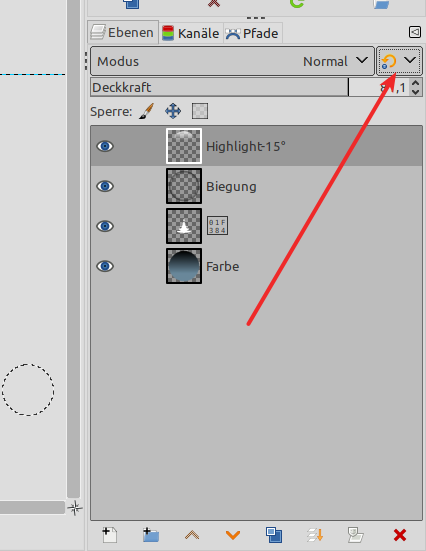Click the vertical canvas scrollbar
The image size is (426, 551).
pyautogui.click(x=73, y=248)
